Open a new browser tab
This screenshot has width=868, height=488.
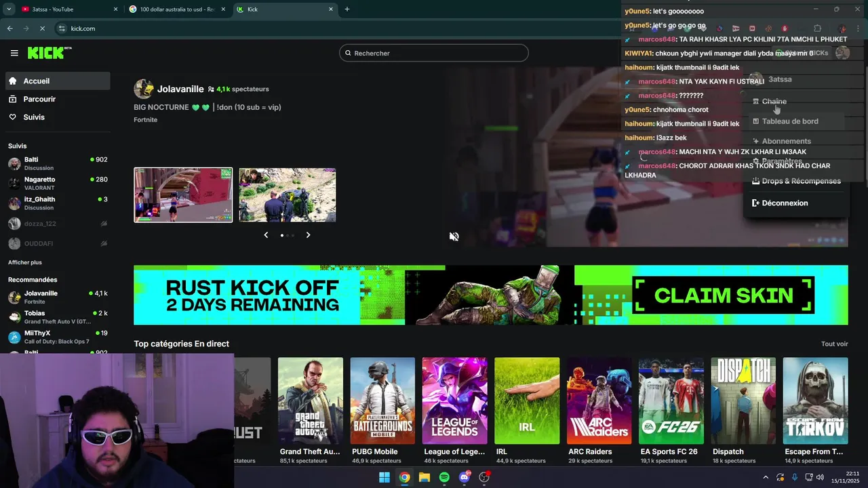(347, 9)
